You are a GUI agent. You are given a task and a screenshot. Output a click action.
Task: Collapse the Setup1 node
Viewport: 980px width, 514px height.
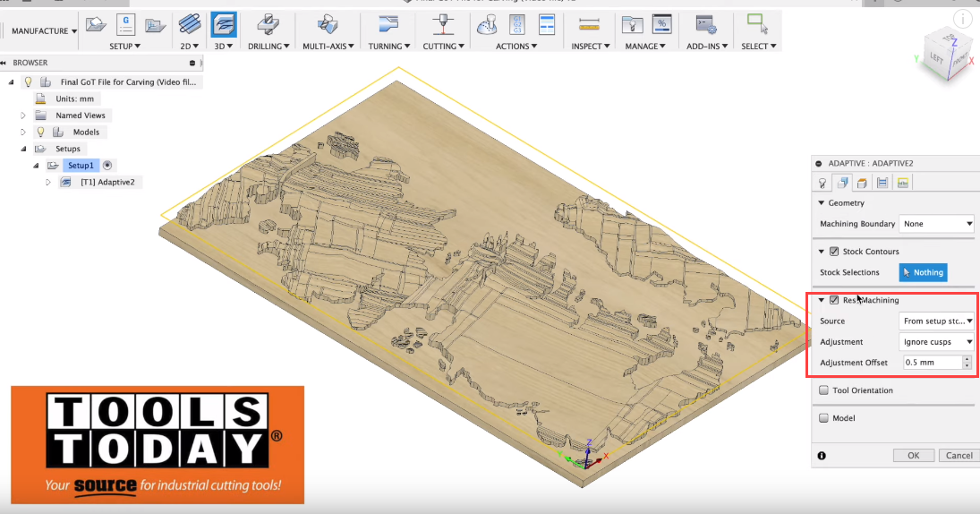point(37,166)
